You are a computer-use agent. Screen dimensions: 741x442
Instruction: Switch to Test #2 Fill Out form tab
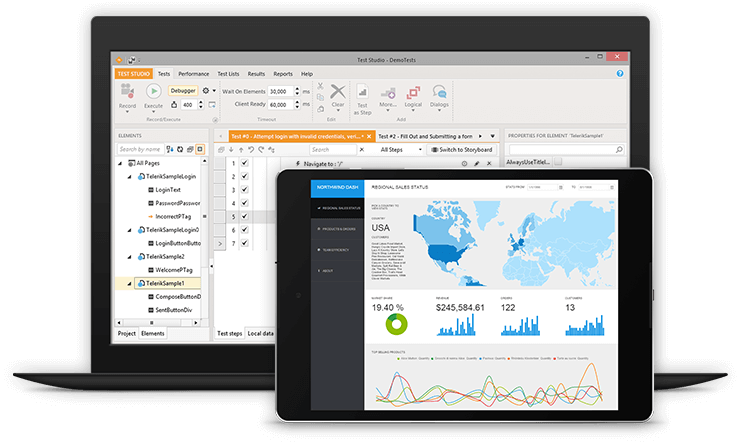click(425, 136)
